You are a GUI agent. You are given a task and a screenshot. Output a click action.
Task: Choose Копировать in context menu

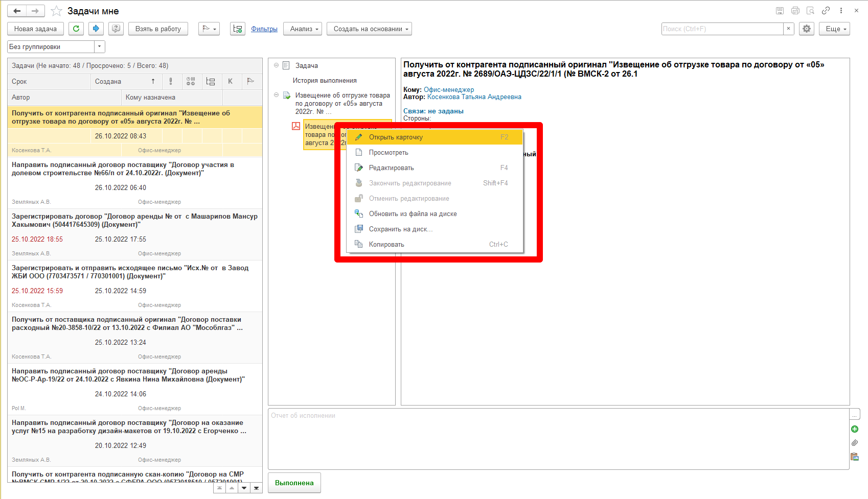click(435, 244)
